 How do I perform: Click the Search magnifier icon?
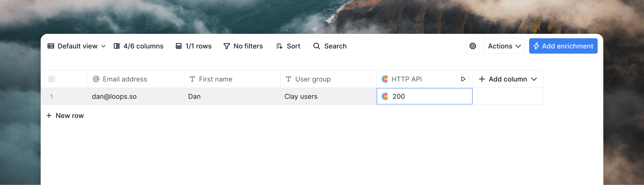point(317,46)
